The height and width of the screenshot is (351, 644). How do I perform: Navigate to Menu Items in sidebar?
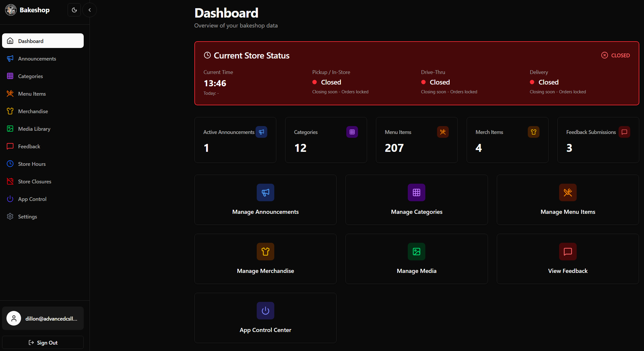43,94
